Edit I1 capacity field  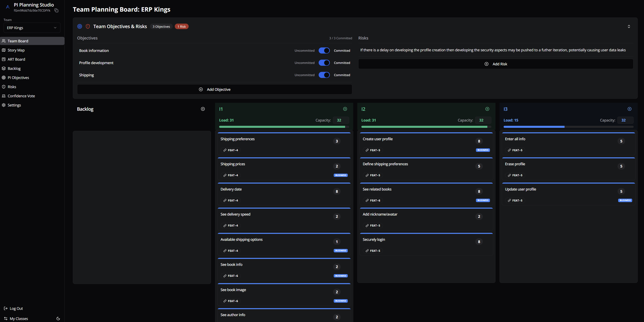pos(341,120)
